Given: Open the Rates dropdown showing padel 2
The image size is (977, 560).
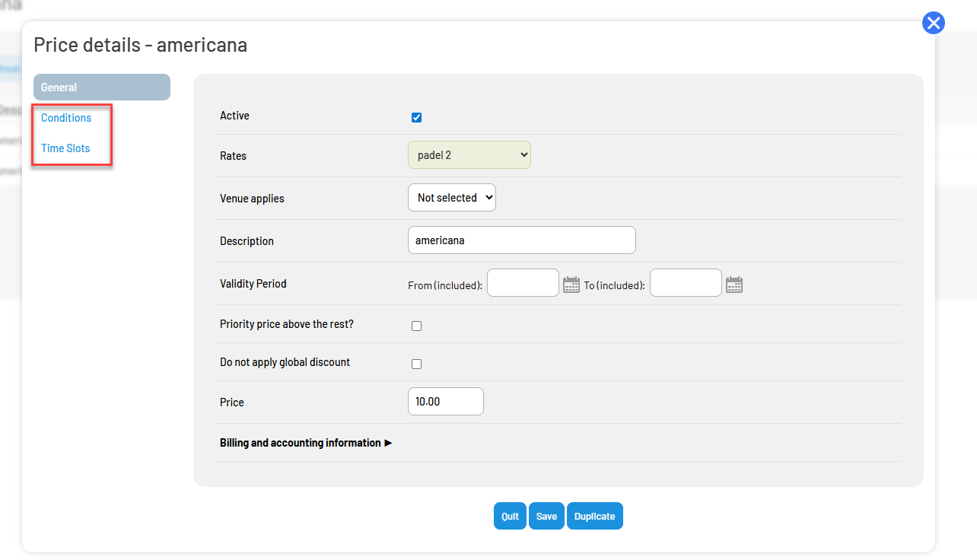Looking at the screenshot, I should pyautogui.click(x=469, y=154).
